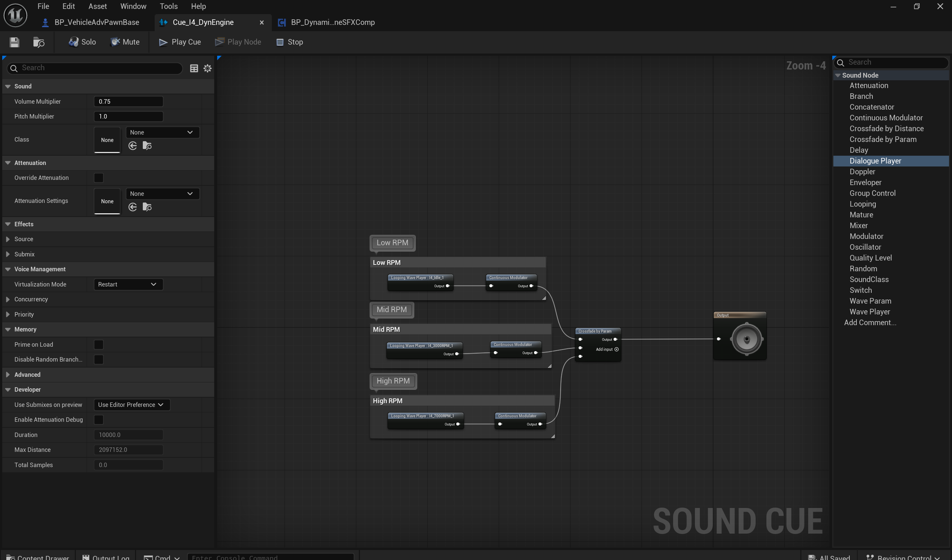Click the Pitch Multiplier value field
This screenshot has height=560, width=952.
point(128,116)
